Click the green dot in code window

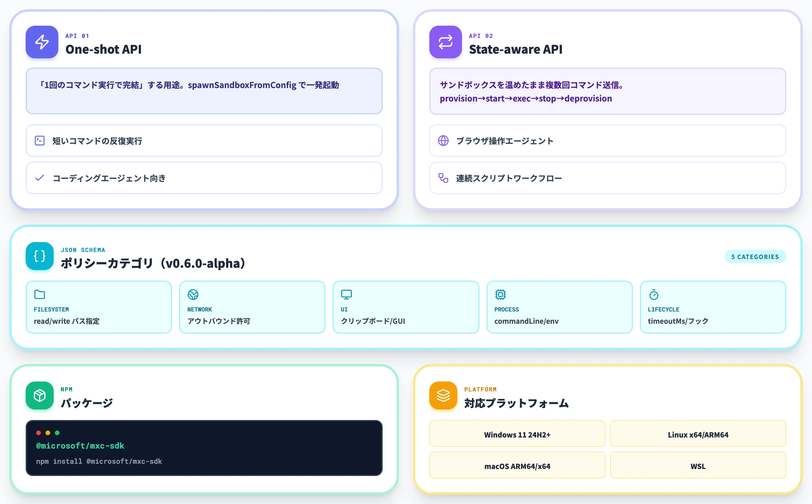tap(57, 433)
